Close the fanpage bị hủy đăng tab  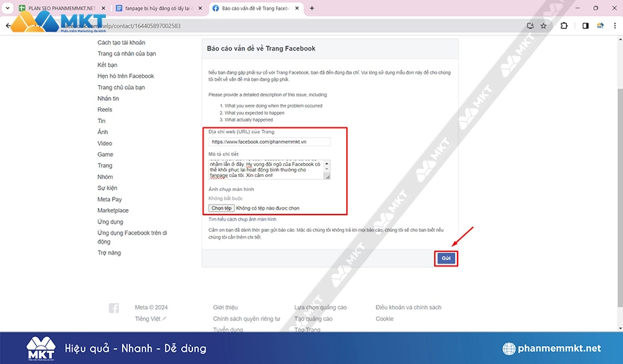(x=200, y=8)
